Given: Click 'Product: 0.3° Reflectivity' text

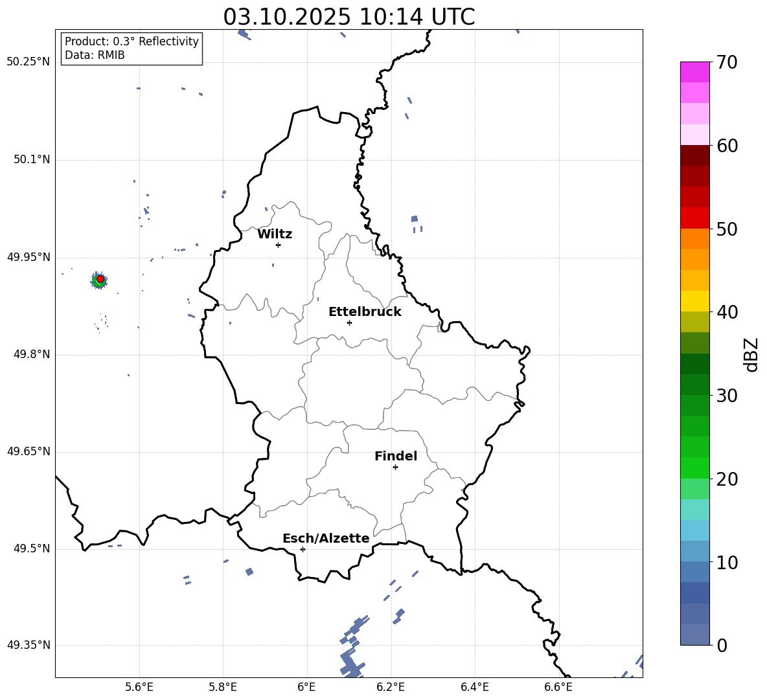Looking at the screenshot, I should [132, 41].
